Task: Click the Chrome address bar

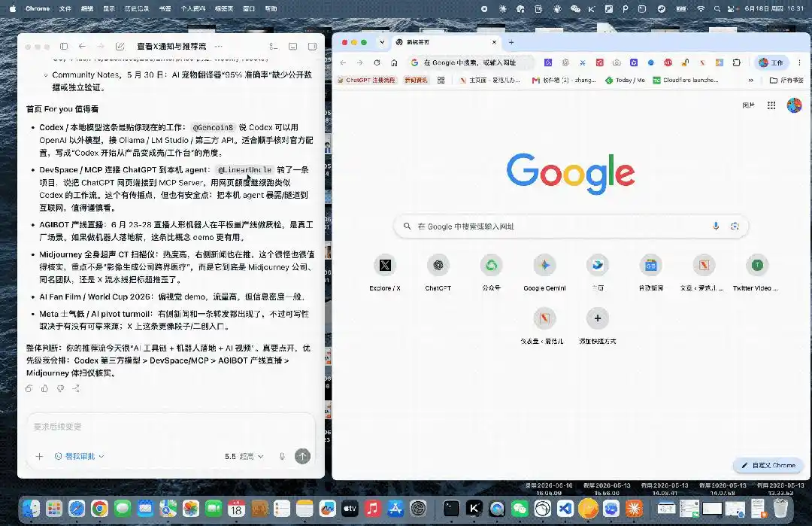Action: point(470,62)
